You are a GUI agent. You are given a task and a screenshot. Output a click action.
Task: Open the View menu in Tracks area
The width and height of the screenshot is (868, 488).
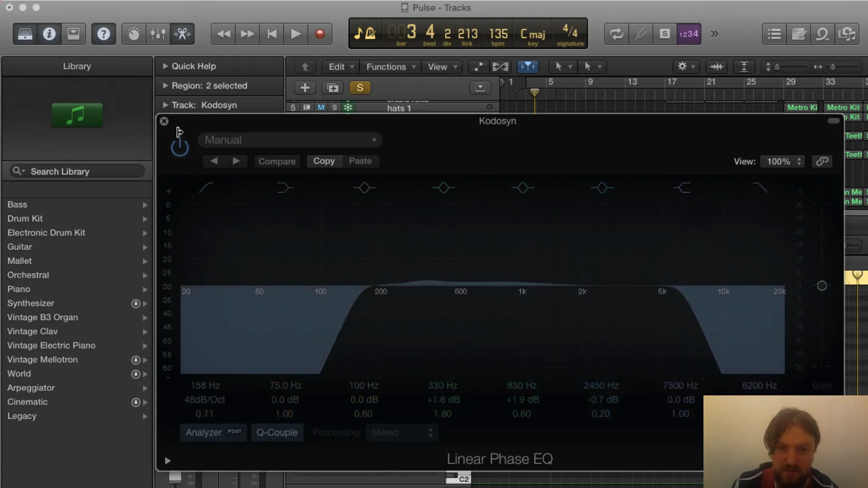(442, 67)
